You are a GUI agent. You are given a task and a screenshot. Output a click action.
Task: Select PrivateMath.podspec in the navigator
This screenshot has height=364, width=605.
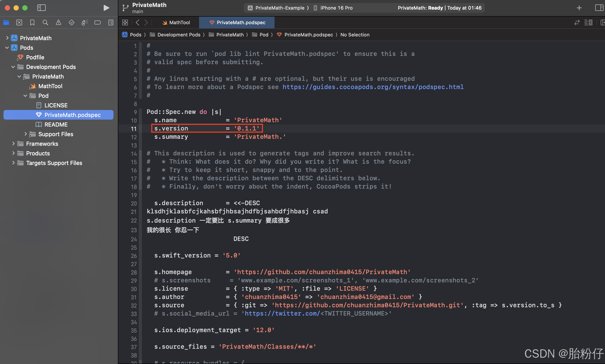pyautogui.click(x=58, y=115)
